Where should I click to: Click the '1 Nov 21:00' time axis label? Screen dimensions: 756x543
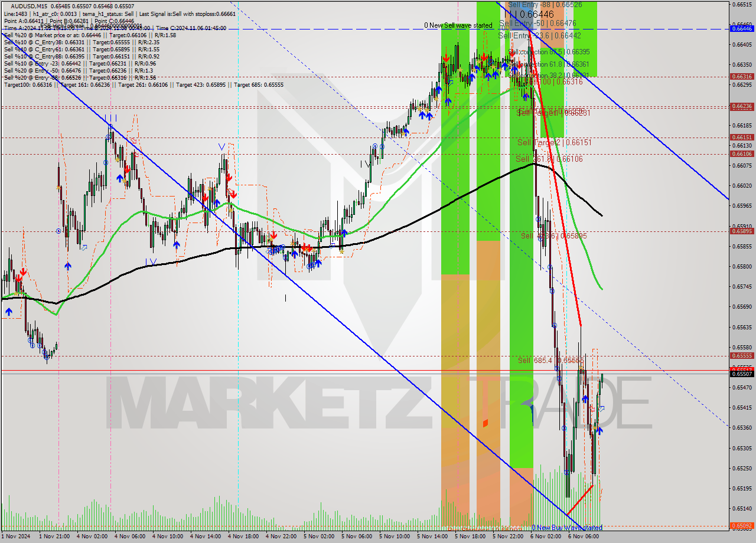[x=54, y=537]
